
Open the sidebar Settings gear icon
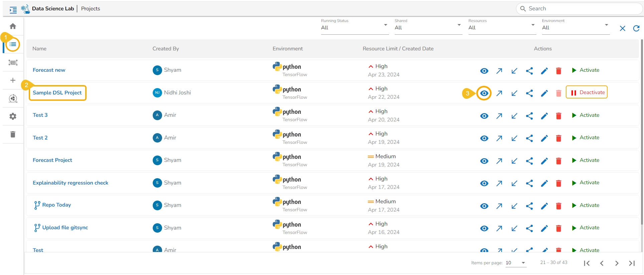(x=13, y=116)
